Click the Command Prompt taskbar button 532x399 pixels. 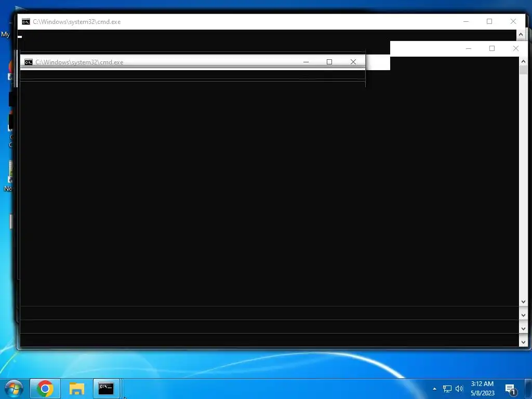tap(106, 389)
